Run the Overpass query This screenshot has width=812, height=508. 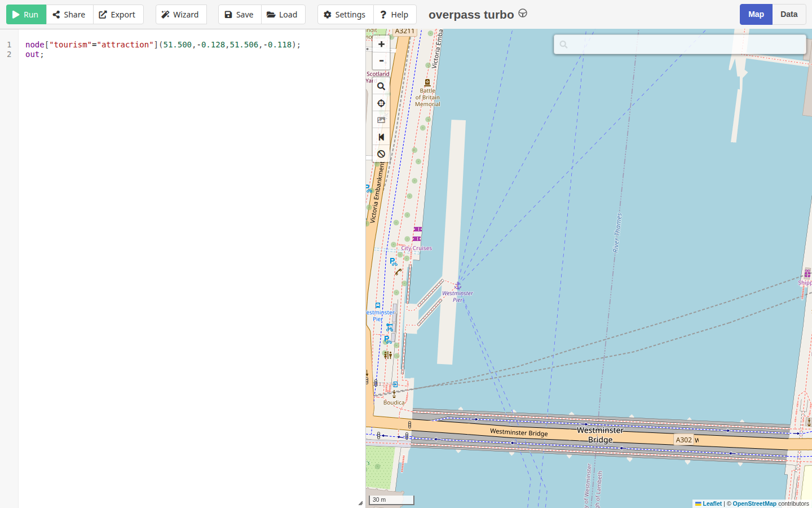[26, 15]
